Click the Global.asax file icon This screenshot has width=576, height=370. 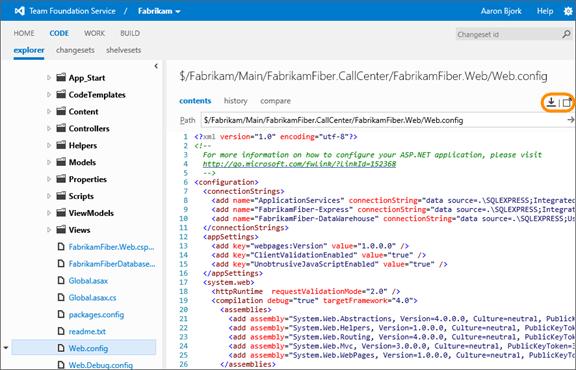(x=61, y=281)
